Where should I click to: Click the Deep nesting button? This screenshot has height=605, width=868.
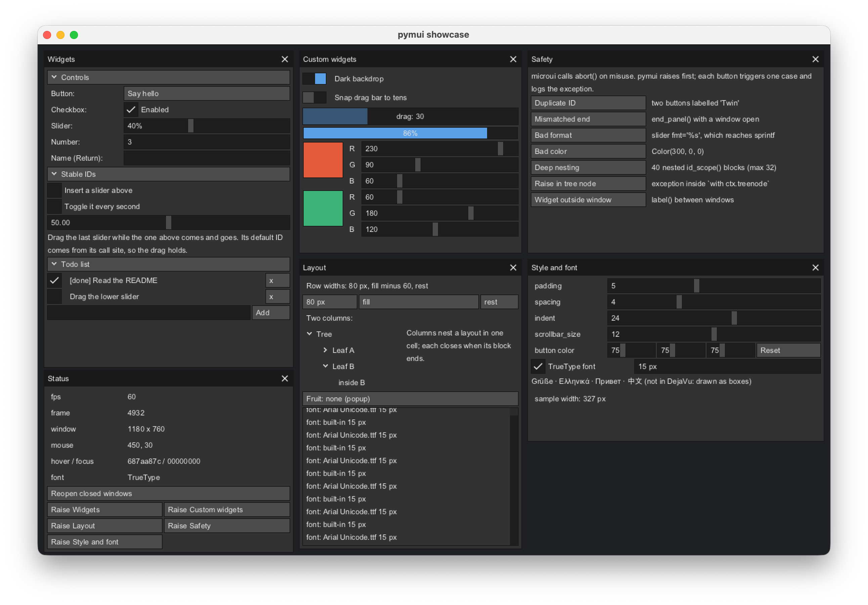click(588, 168)
